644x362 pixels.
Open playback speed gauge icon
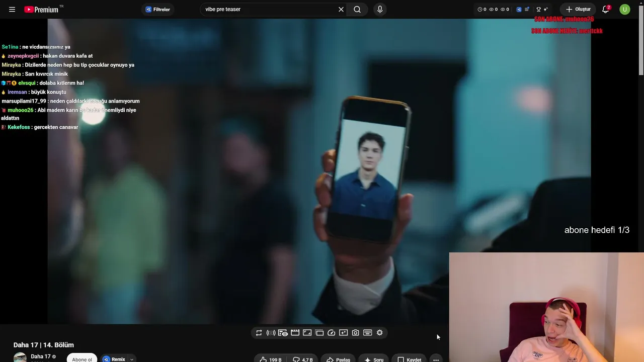[x=331, y=333]
